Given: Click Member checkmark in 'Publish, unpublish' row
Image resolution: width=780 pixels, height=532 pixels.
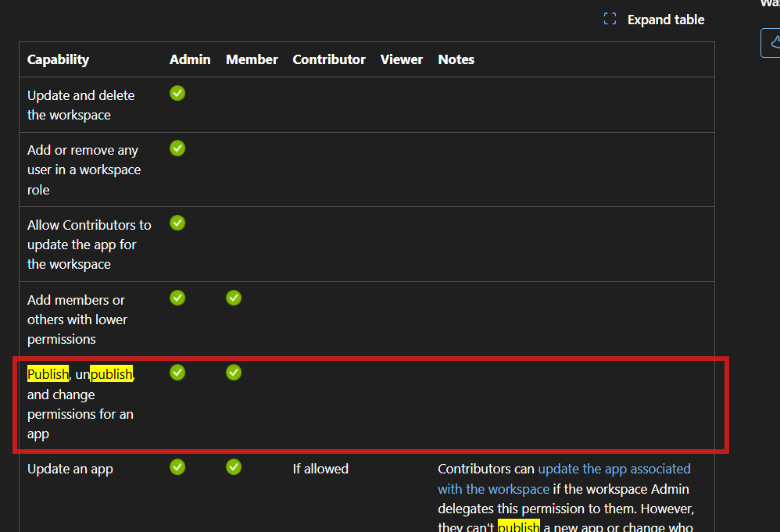Looking at the screenshot, I should (x=234, y=373).
